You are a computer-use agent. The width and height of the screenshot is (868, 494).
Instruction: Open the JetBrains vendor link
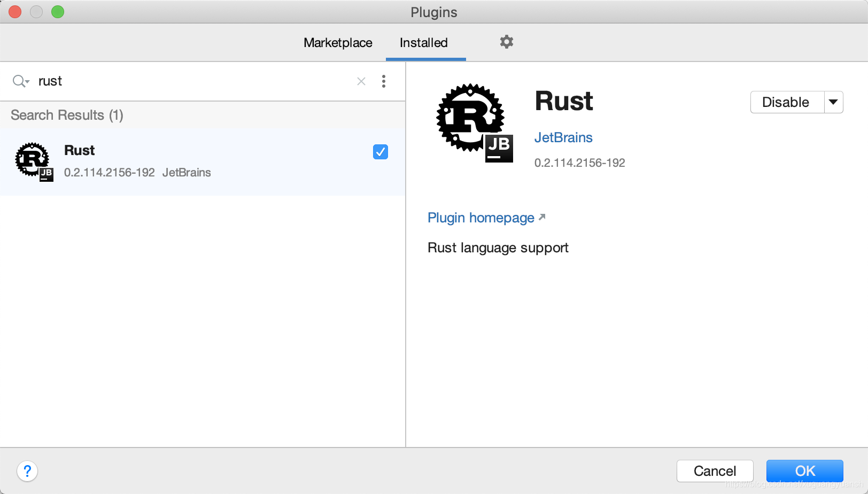point(563,137)
